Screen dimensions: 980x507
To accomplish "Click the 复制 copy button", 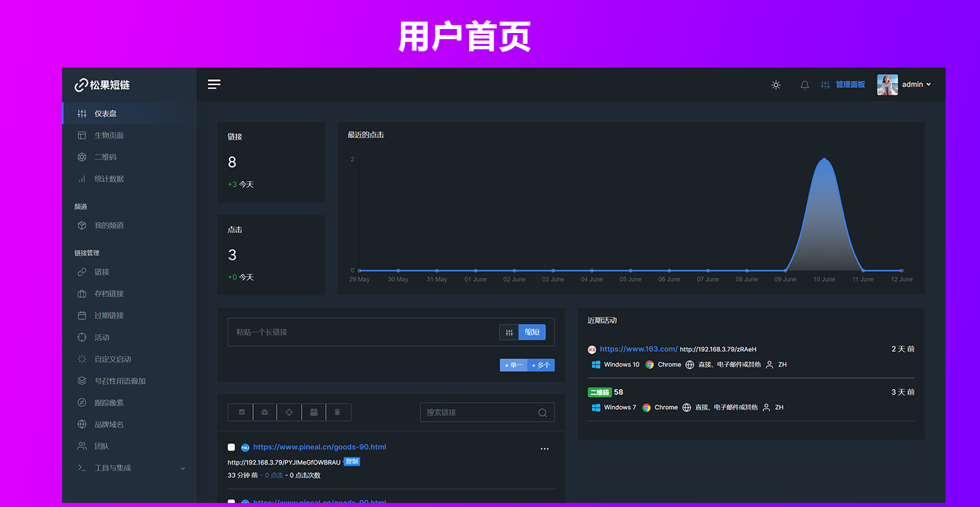I will tap(352, 462).
